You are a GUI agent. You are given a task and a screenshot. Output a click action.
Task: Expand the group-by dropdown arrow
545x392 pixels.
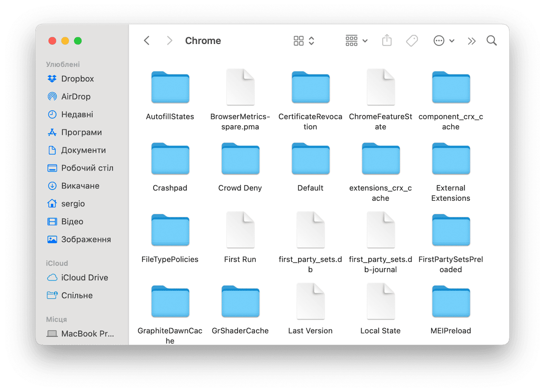365,41
